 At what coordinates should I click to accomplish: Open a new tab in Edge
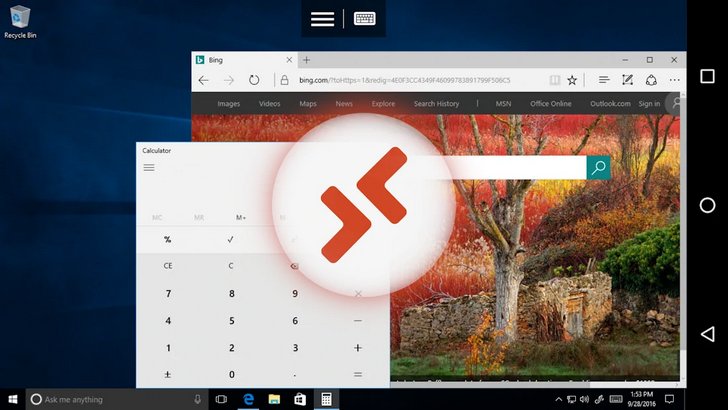click(x=306, y=60)
